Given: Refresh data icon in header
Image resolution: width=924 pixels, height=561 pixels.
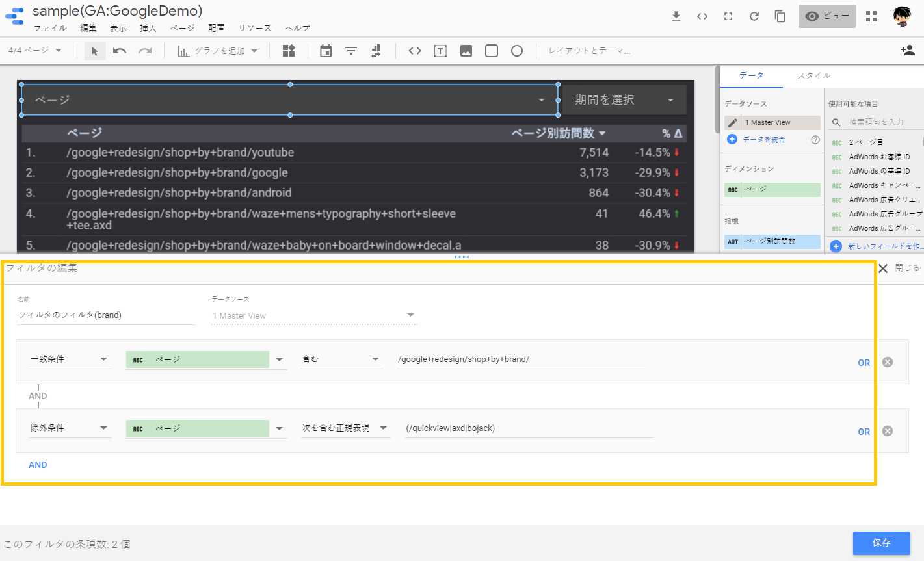Looking at the screenshot, I should [754, 16].
